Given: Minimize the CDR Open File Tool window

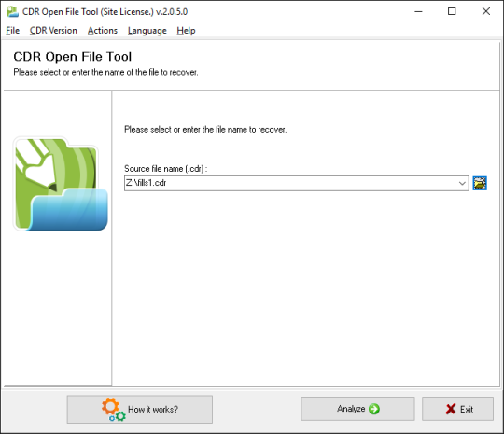Looking at the screenshot, I should coord(418,11).
